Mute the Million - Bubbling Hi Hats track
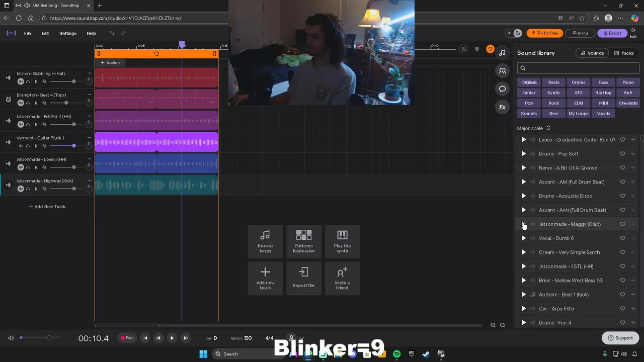644x362 pixels. 21,81
